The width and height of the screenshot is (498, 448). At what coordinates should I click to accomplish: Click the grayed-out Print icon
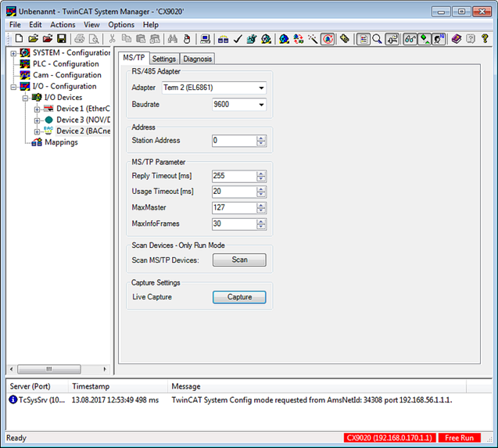pyautogui.click(x=80, y=39)
